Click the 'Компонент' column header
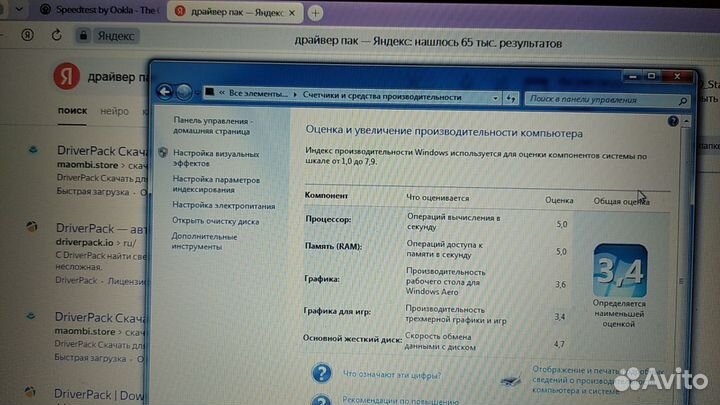Screen dimensions: 720x405 (326, 195)
